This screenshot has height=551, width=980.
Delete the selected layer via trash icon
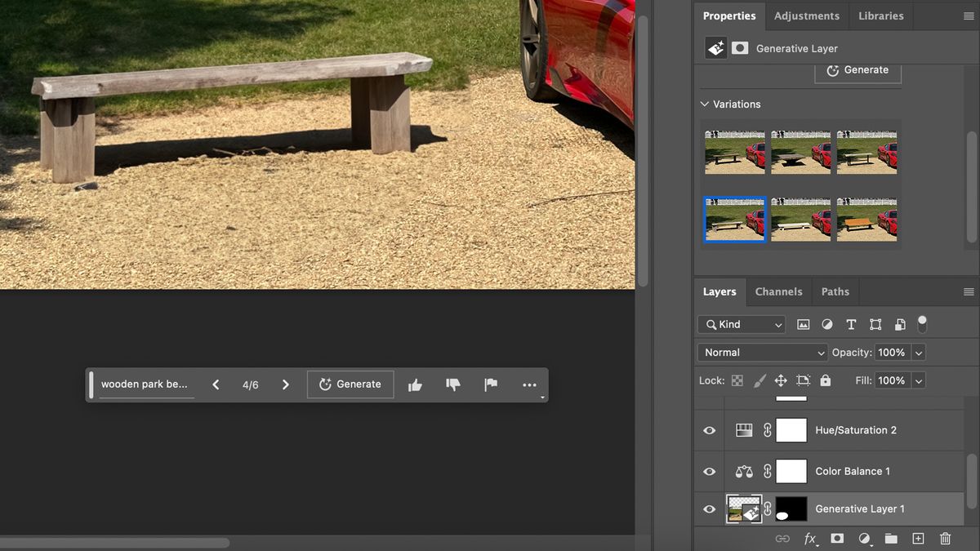click(944, 539)
